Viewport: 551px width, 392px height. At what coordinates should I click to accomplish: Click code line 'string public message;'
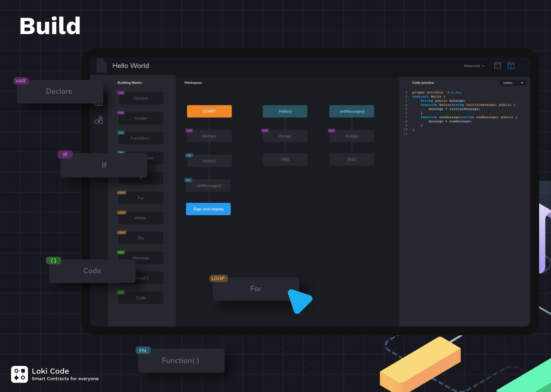443,101
